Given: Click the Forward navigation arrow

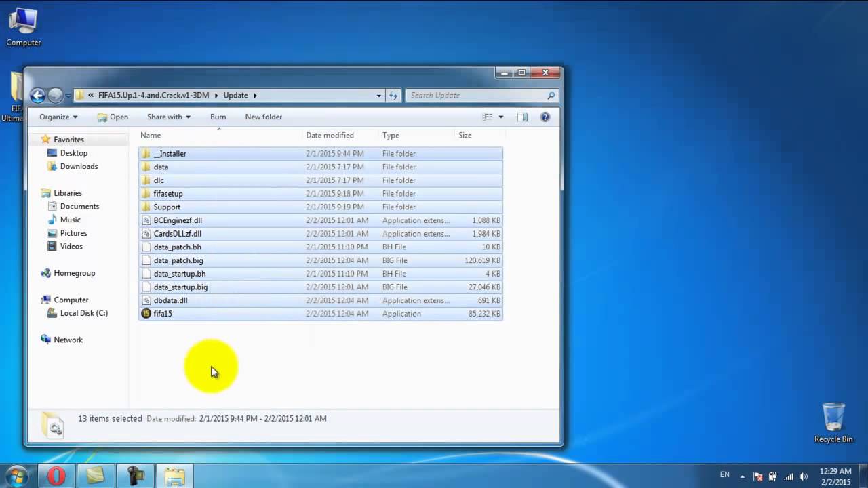Looking at the screenshot, I should point(56,96).
